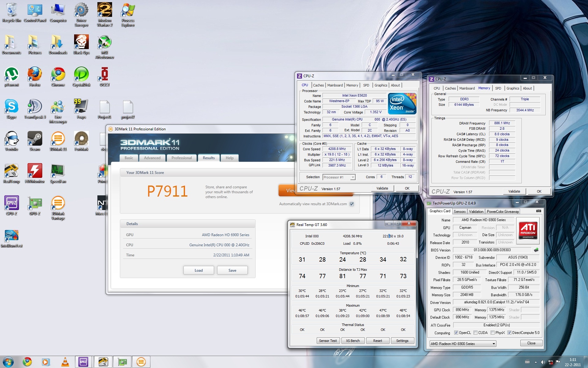Click the Windows Start orb
The width and height of the screenshot is (588, 368).
tap(8, 362)
